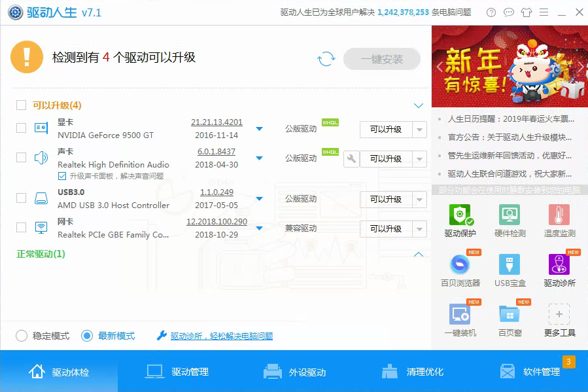This screenshot has width=588, height=392.
Task: Click 可以升级 button for Realtek High Definition Audio
Action: coord(386,159)
